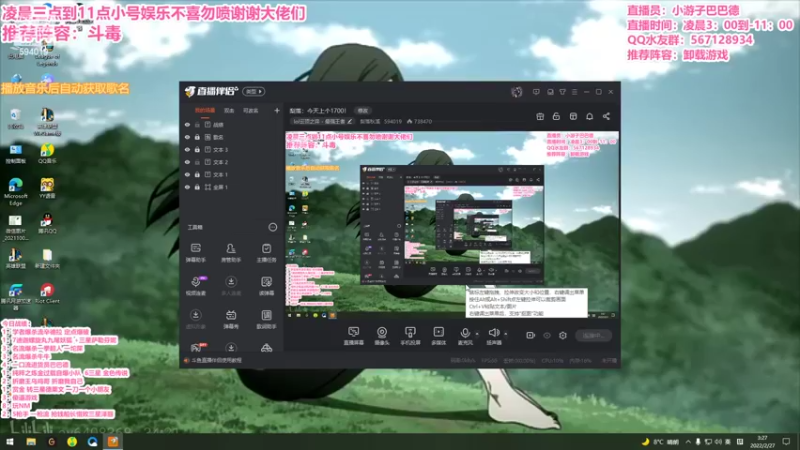Toggle lock on 文本 3 source

pos(197,149)
